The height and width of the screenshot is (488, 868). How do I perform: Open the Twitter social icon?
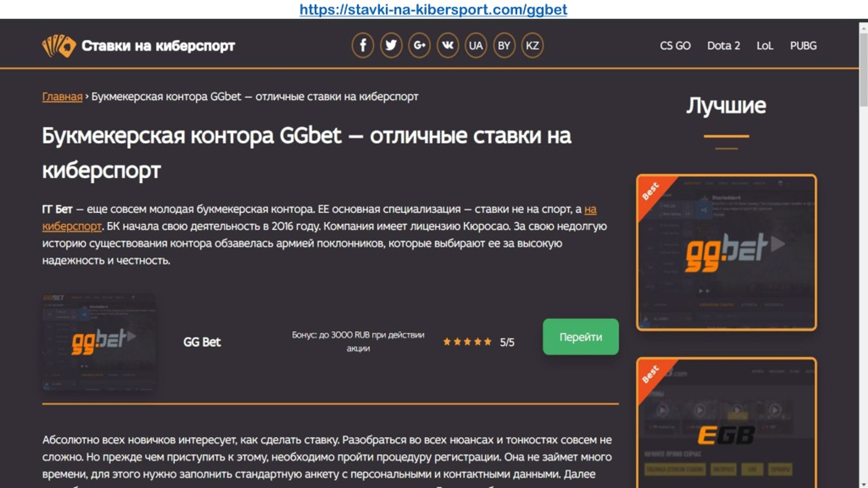(391, 45)
